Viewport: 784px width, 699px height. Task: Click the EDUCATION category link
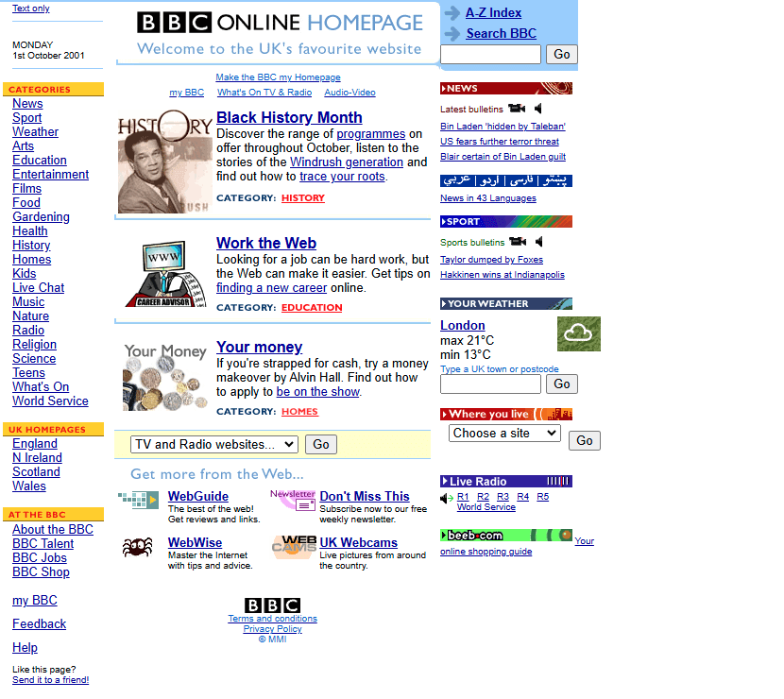(312, 308)
